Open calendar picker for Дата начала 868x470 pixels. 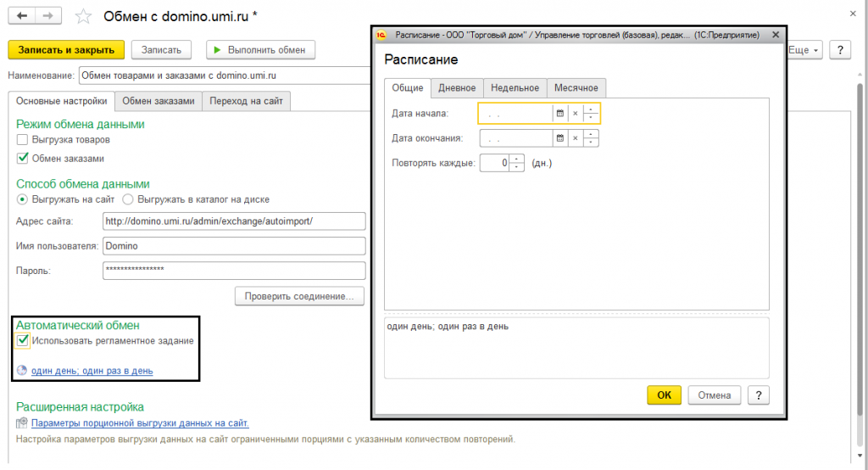[559, 113]
